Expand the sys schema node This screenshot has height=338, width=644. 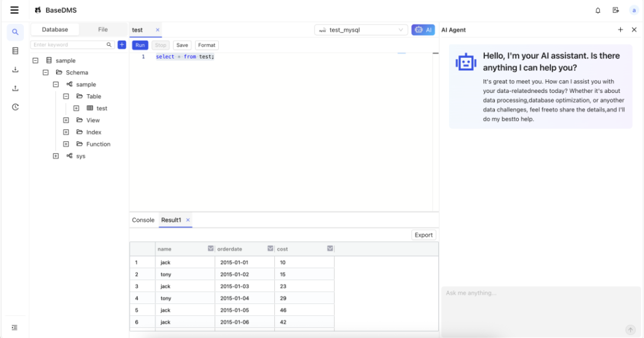(x=55, y=156)
